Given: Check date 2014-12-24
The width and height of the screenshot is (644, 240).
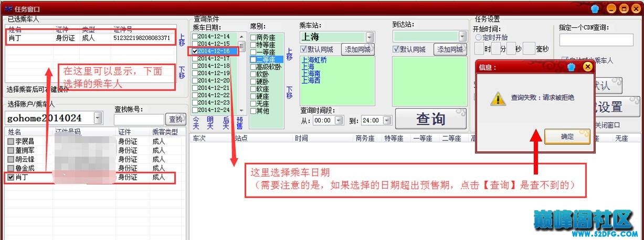Looking at the screenshot, I should pyautogui.click(x=195, y=110).
